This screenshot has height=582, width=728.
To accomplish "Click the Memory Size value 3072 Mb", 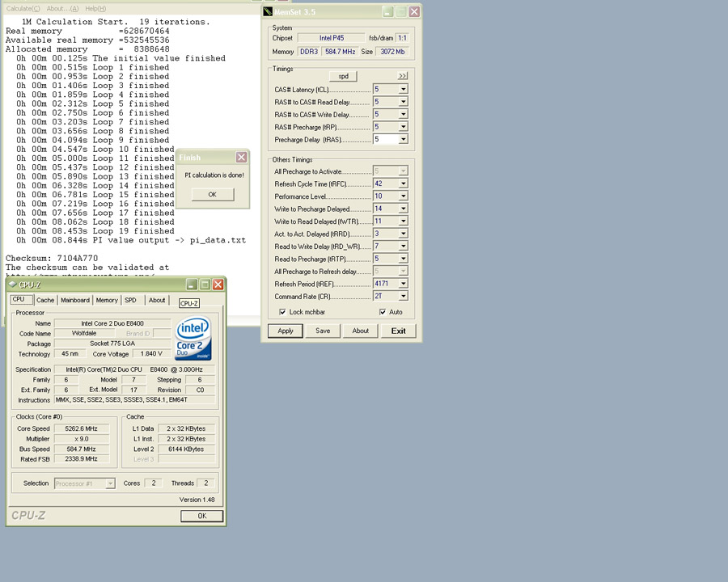I will click(x=393, y=52).
